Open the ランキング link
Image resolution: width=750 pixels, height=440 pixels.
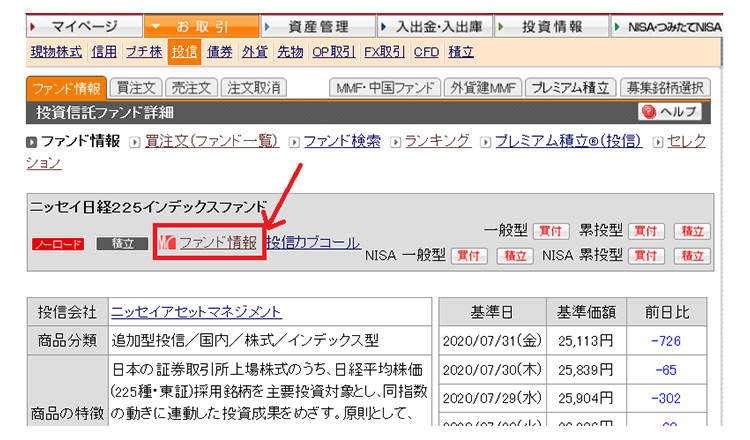[x=438, y=141]
